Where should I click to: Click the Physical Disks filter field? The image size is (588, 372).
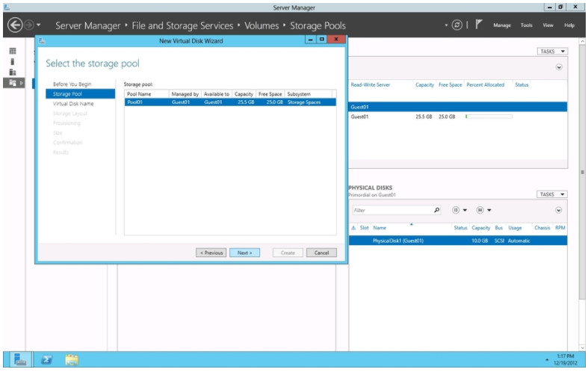click(x=393, y=210)
